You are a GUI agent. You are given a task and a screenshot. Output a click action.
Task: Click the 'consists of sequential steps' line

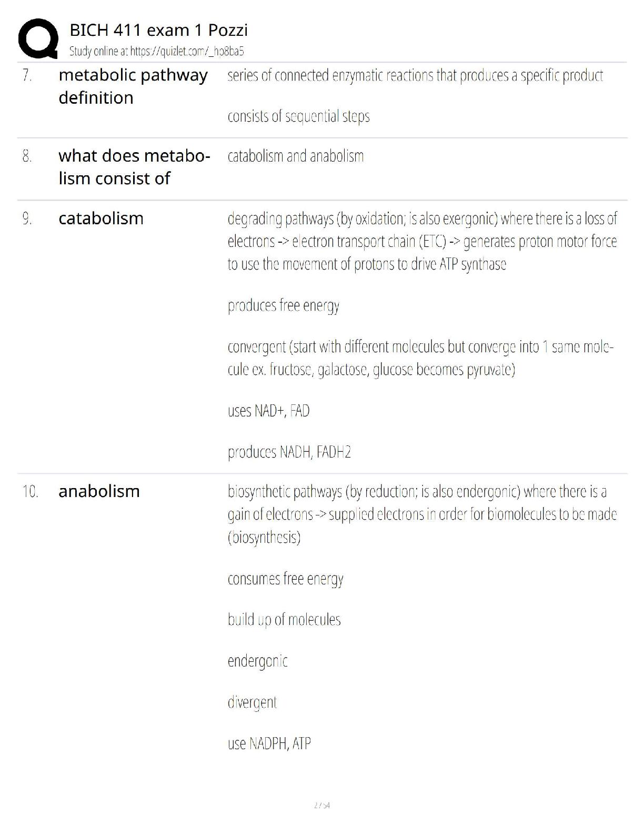click(298, 116)
